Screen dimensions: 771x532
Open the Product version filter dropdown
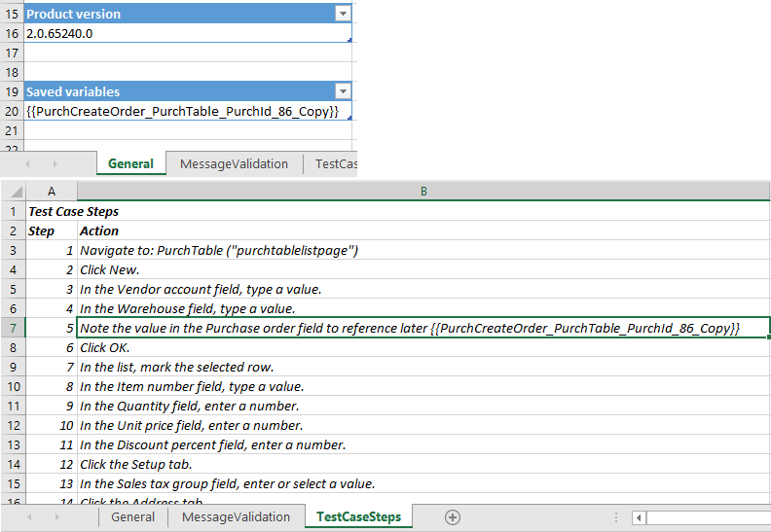pyautogui.click(x=342, y=14)
